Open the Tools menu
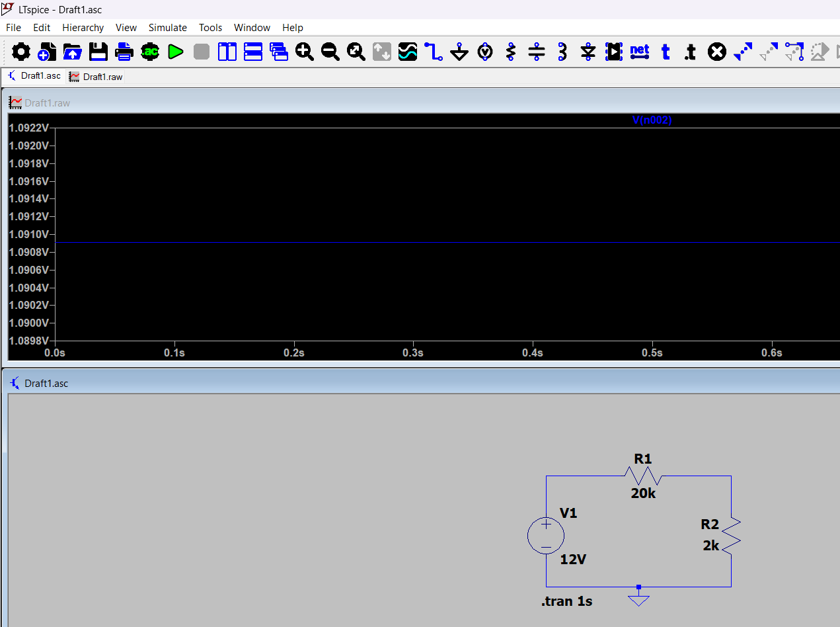Screen dimensions: 840x627 pyautogui.click(x=211, y=27)
